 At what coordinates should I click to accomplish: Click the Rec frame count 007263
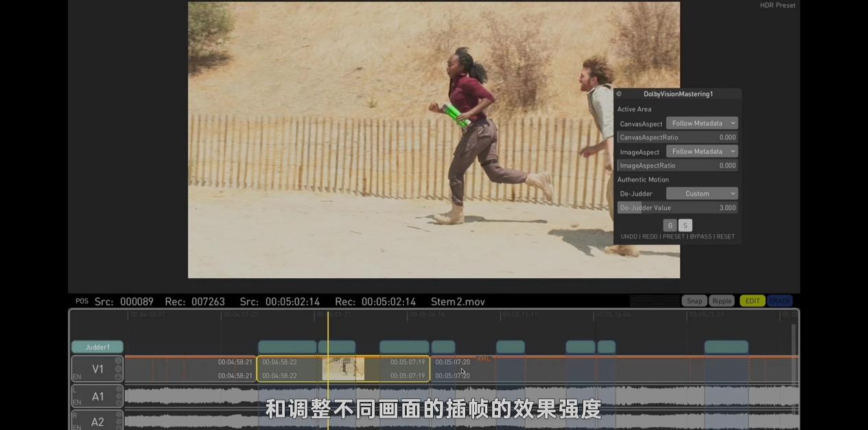click(x=208, y=302)
